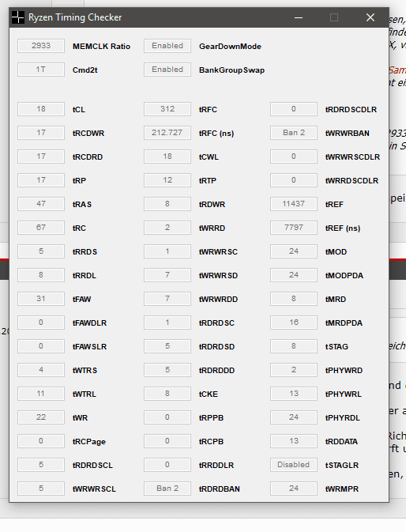Click the tRAS value 47 field
The height and width of the screenshot is (532, 406).
[x=41, y=204]
